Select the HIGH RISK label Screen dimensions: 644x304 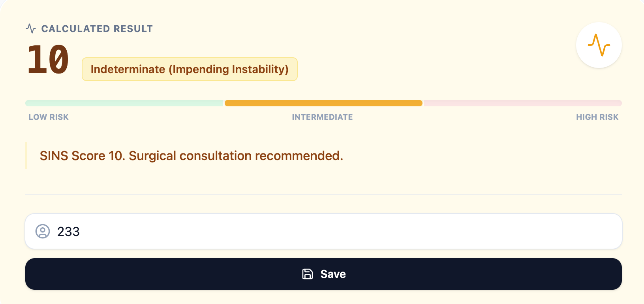[597, 117]
